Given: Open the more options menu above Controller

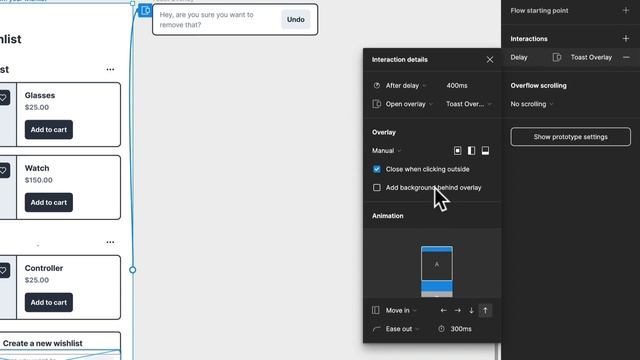Looking at the screenshot, I should point(110,242).
